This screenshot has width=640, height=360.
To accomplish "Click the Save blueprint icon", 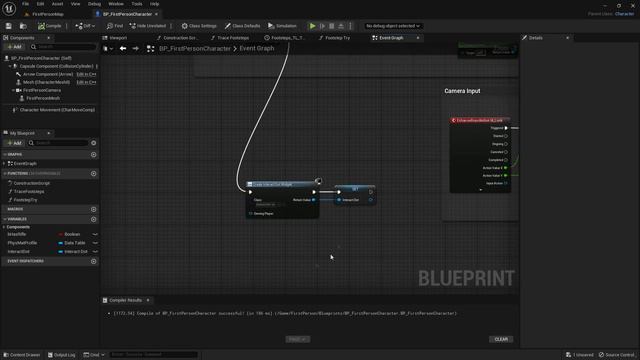I will coord(9,26).
